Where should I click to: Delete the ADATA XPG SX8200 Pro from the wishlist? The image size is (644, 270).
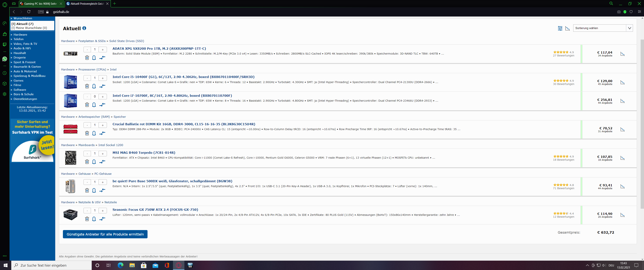(x=87, y=58)
